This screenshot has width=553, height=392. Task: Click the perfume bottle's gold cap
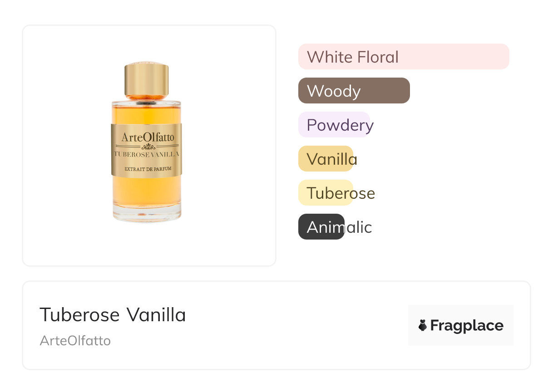coord(146,80)
